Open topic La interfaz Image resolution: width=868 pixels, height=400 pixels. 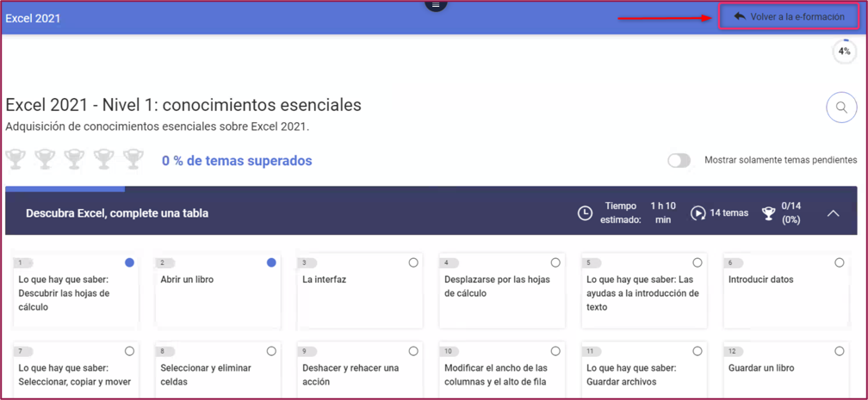click(x=360, y=291)
